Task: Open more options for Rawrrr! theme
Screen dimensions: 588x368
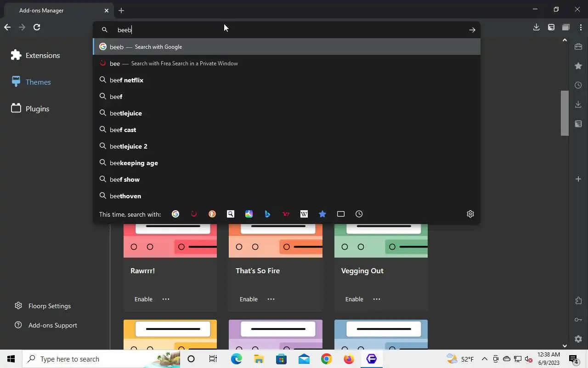Action: (x=166, y=299)
